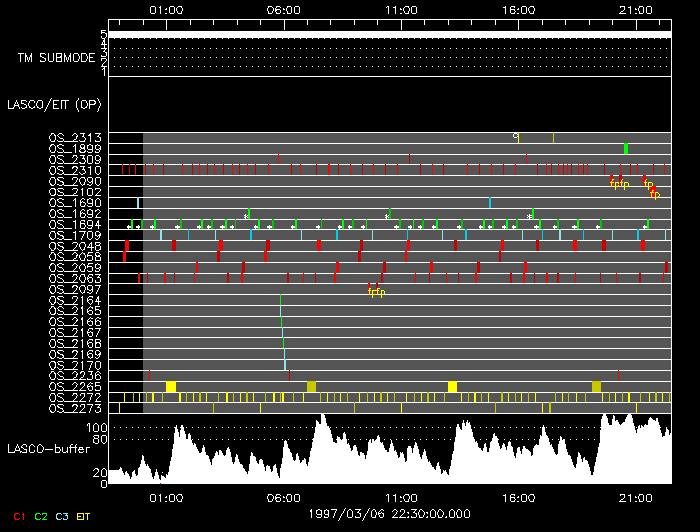Select the OS_2310 row label
The height and width of the screenshot is (532, 700).
[x=75, y=170]
